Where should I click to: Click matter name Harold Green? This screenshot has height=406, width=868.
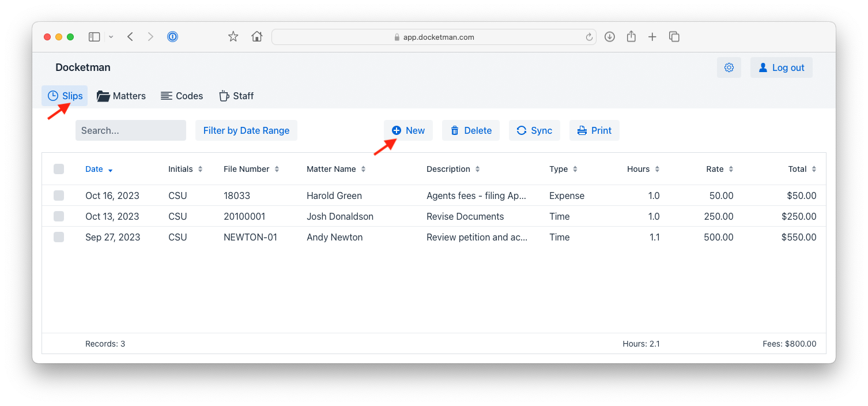pyautogui.click(x=334, y=196)
